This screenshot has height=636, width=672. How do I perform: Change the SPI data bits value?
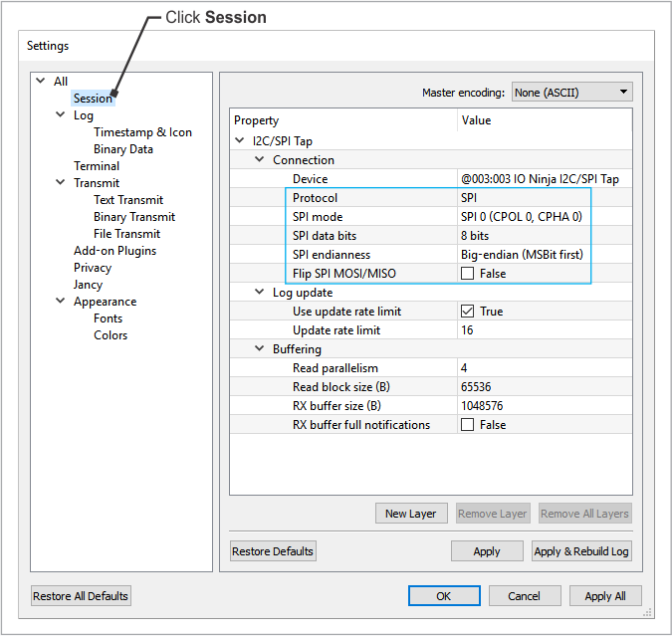545,235
